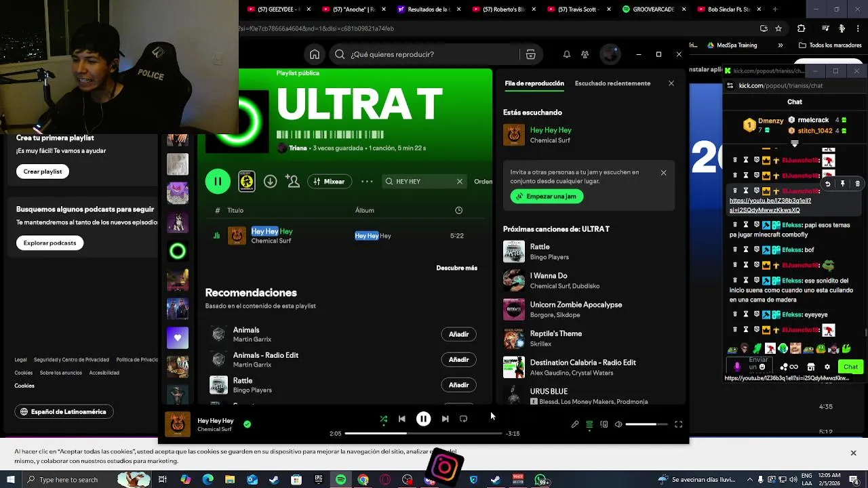Screen dimensions: 868x488
Task: Add Rattle by Bingo Players via Añadir
Action: [x=458, y=385]
